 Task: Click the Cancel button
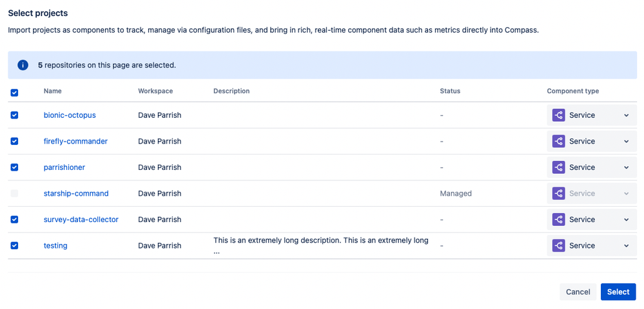point(578,292)
